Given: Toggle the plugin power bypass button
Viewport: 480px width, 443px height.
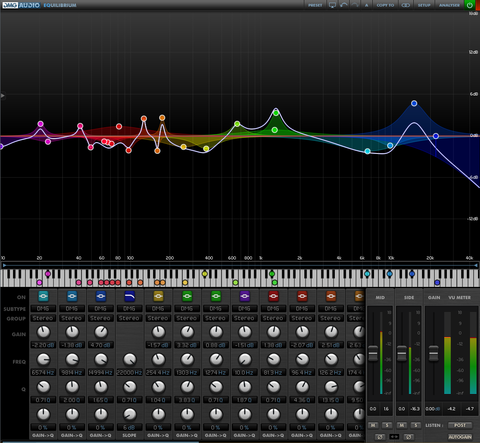Looking at the screenshot, I should coord(470,5).
